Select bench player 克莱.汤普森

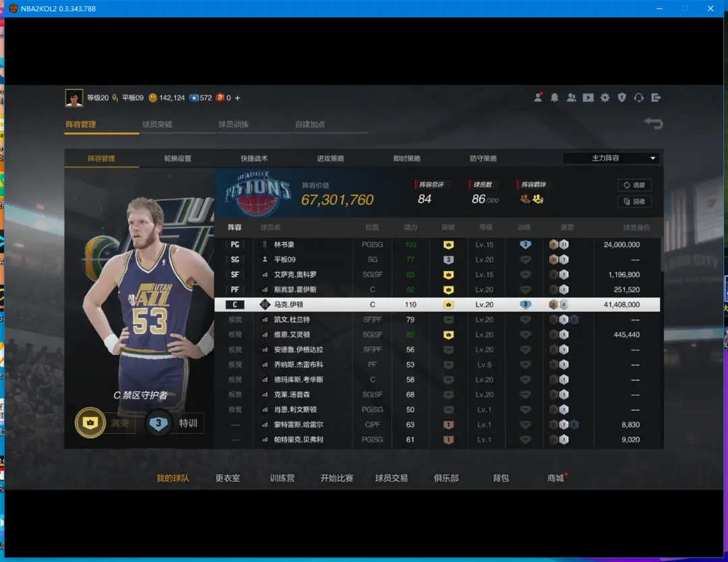[437, 395]
